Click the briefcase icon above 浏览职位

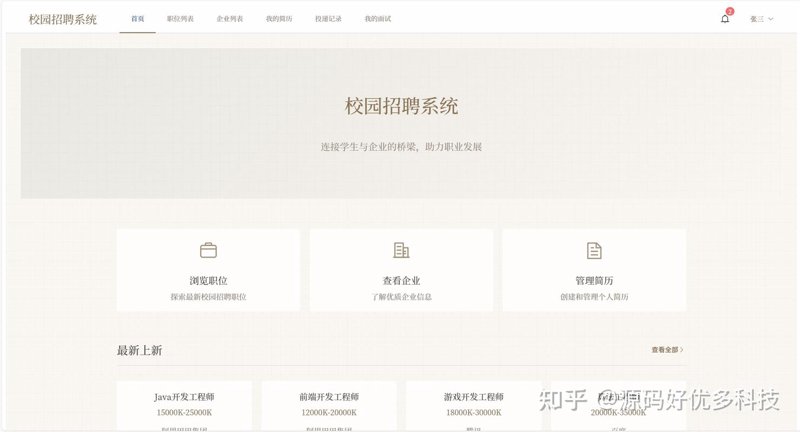click(x=208, y=250)
